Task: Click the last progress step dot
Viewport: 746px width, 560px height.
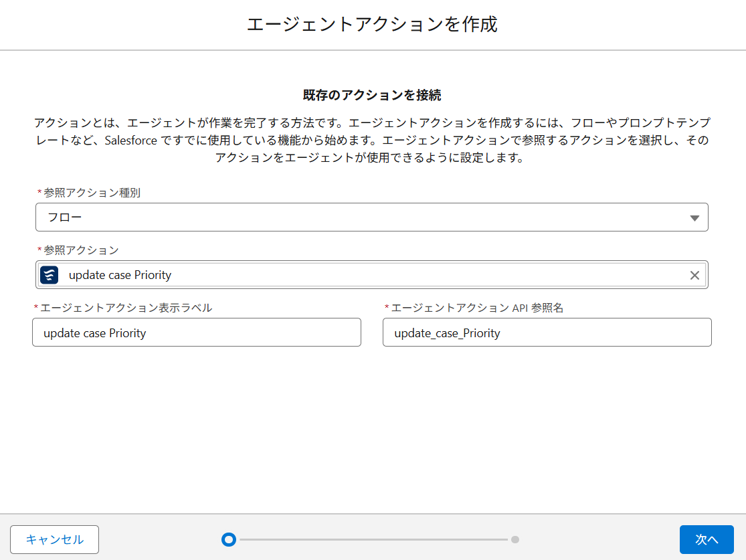Action: tap(515, 539)
